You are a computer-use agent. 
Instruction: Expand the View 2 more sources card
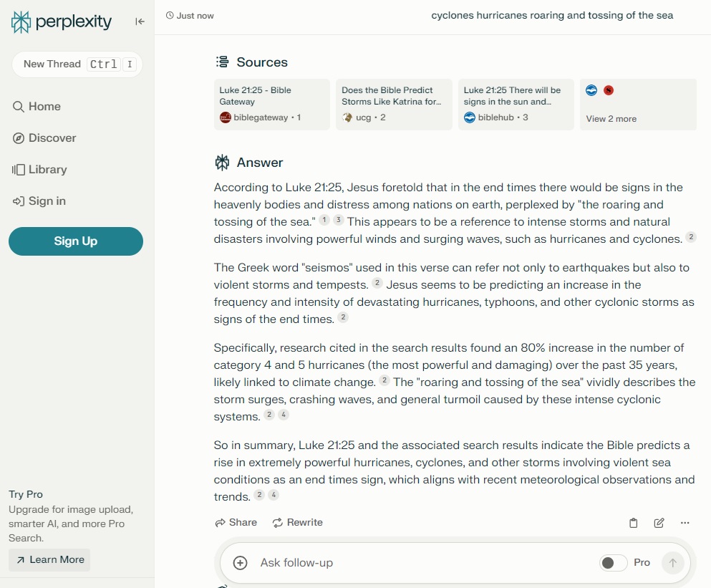[x=637, y=105]
